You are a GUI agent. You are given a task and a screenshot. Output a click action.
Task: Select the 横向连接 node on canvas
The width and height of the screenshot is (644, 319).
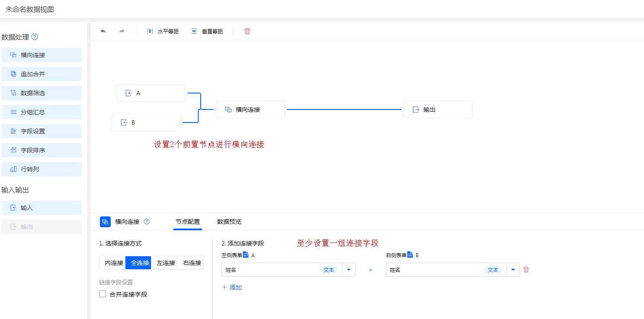pyautogui.click(x=250, y=110)
